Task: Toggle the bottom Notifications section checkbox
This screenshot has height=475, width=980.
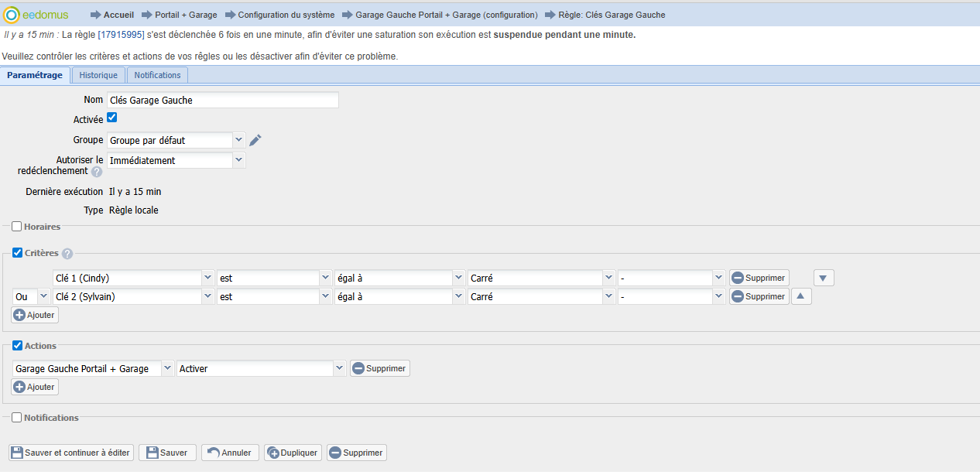Action: pos(17,418)
